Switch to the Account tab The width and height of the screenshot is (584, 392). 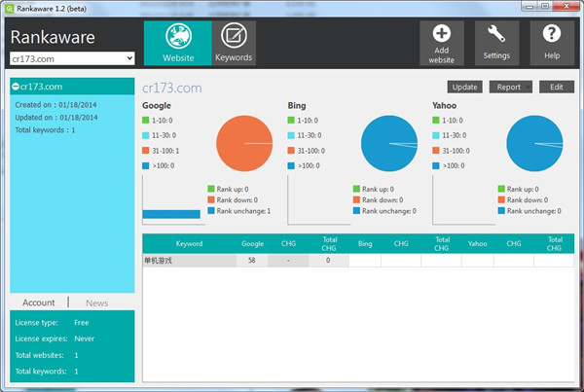[38, 303]
